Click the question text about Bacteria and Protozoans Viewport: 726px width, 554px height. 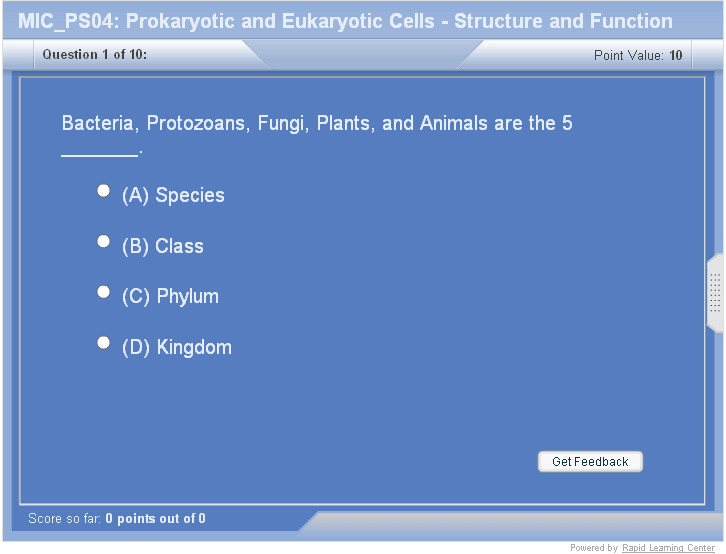pos(317,124)
